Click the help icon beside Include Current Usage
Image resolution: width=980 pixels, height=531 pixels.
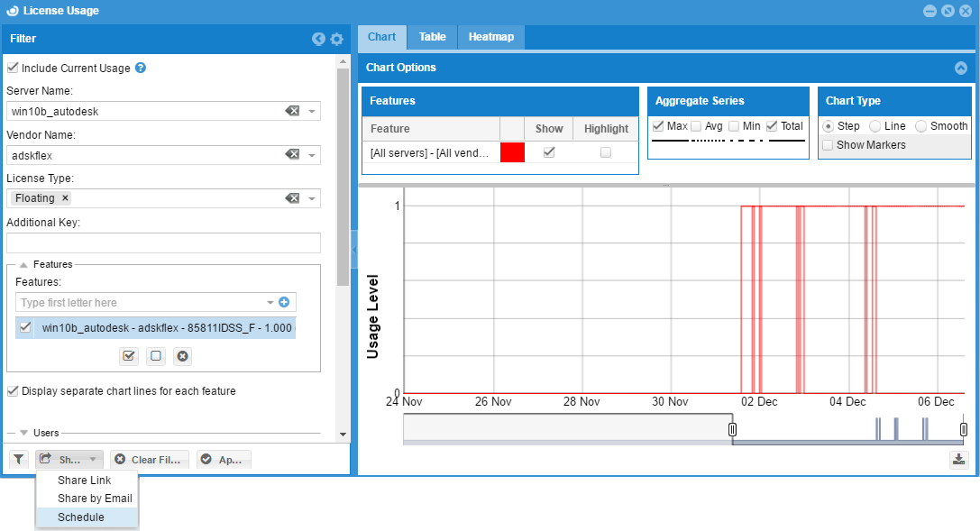(x=141, y=68)
